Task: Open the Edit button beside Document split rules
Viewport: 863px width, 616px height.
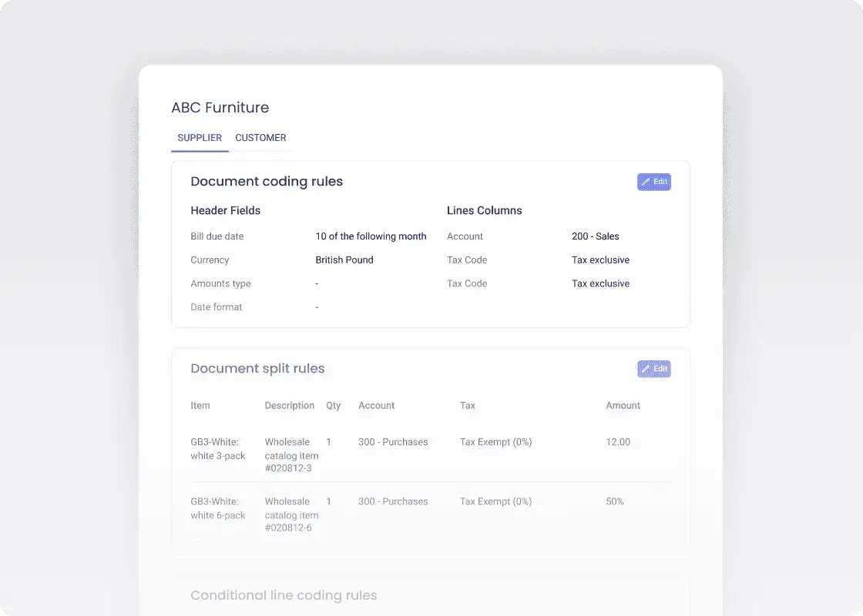Action: click(653, 369)
